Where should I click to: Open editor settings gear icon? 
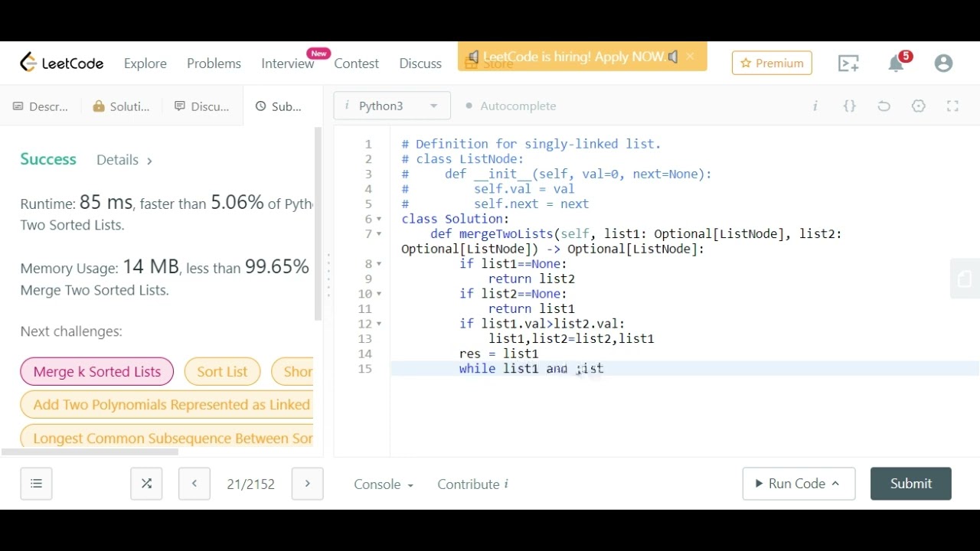(919, 106)
